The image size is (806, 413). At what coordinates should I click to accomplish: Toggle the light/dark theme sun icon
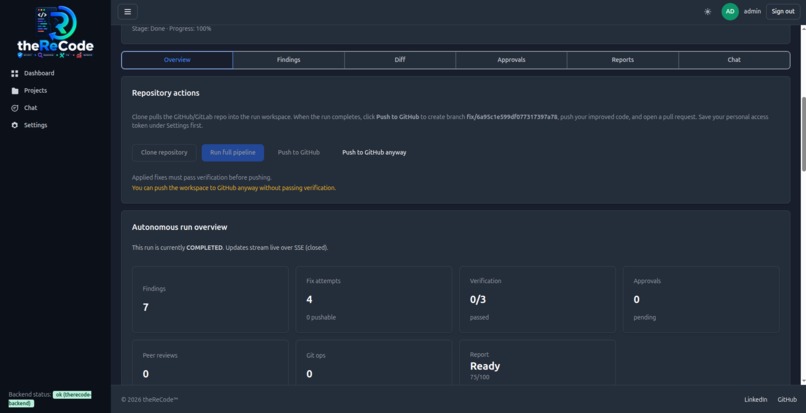707,12
